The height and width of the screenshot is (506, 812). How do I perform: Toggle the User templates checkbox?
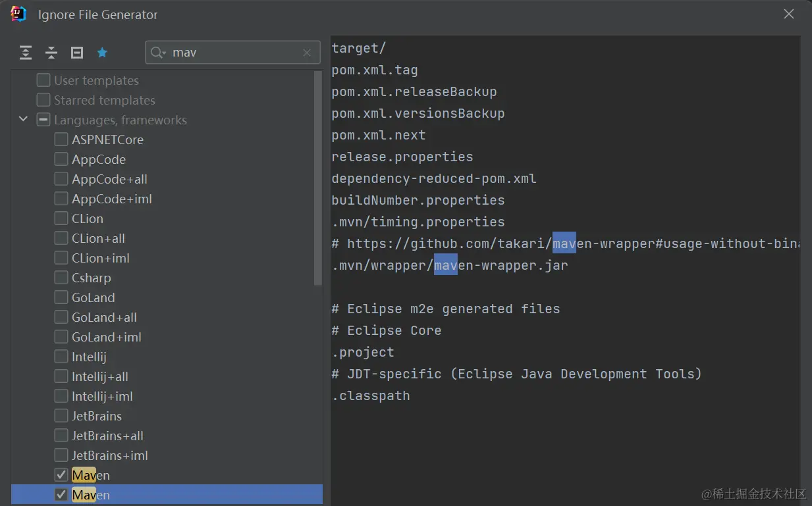tap(43, 80)
